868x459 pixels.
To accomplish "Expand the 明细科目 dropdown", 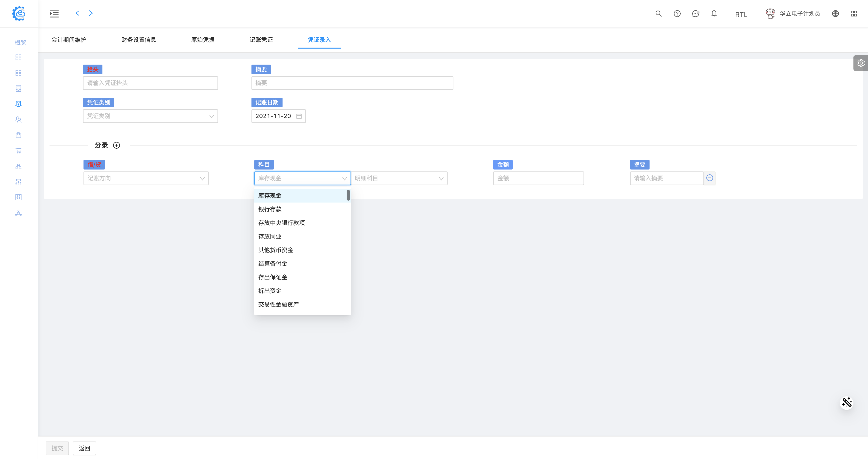I will 399,178.
